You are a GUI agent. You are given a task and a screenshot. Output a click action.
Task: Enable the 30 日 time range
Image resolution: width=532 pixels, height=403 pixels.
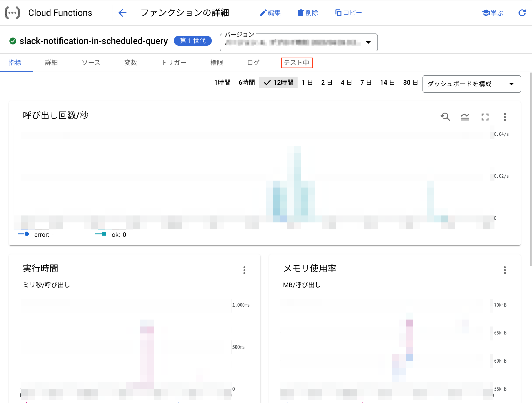(410, 82)
